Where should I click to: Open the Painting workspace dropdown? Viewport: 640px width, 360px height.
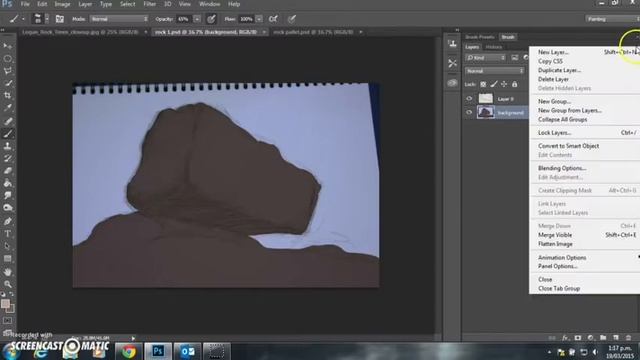612,19
